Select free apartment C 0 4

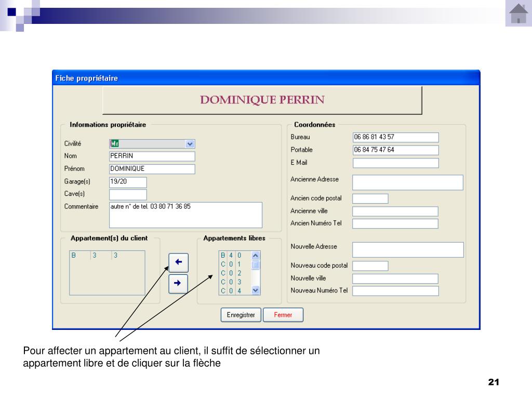(235, 290)
